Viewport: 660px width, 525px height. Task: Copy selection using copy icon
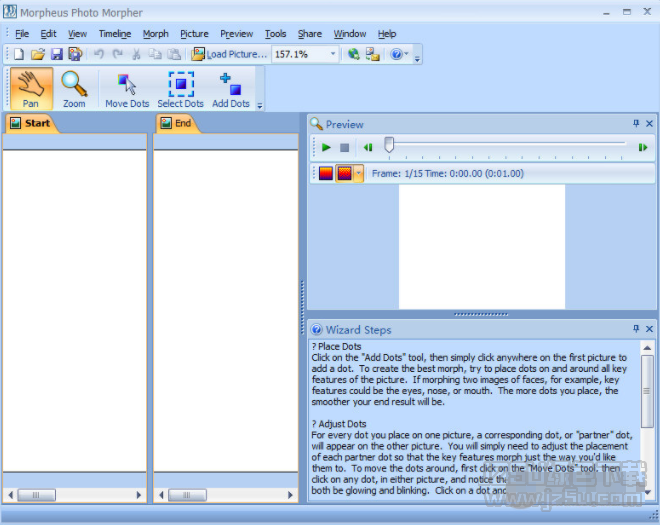155,54
